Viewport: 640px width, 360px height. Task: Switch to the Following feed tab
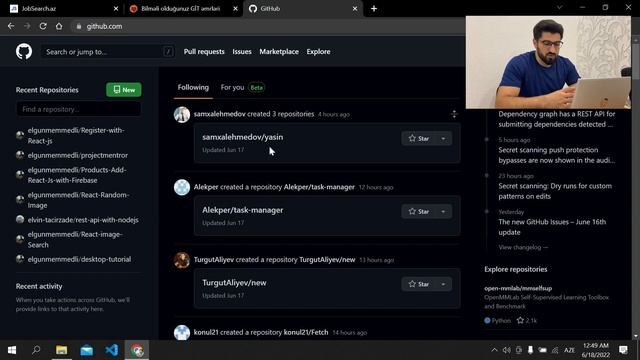click(x=193, y=87)
